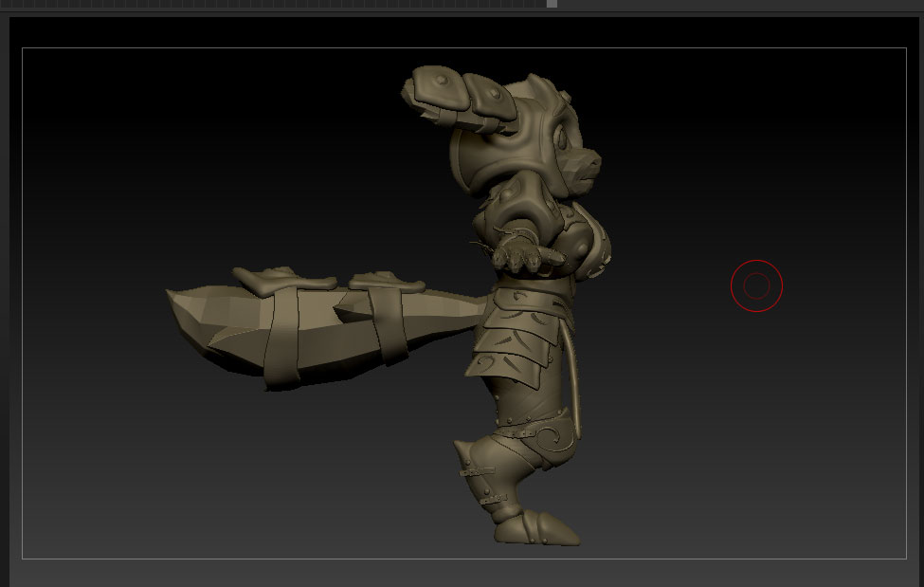Viewport: 924px width, 587px height.
Task: Select the highlighted grey marker in the top strip
Action: [x=552, y=4]
